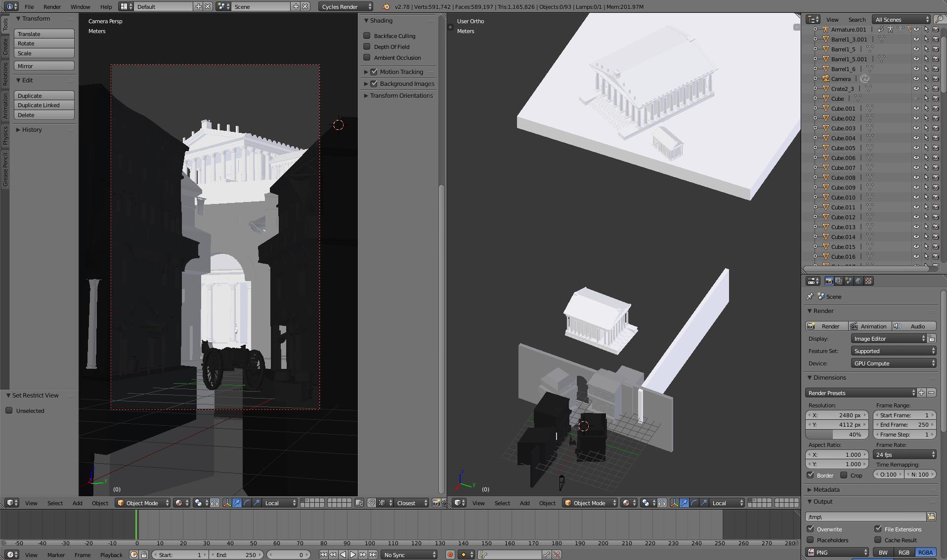Enable the Ambient Occlusion checkbox
The image size is (947, 560).
point(367,58)
